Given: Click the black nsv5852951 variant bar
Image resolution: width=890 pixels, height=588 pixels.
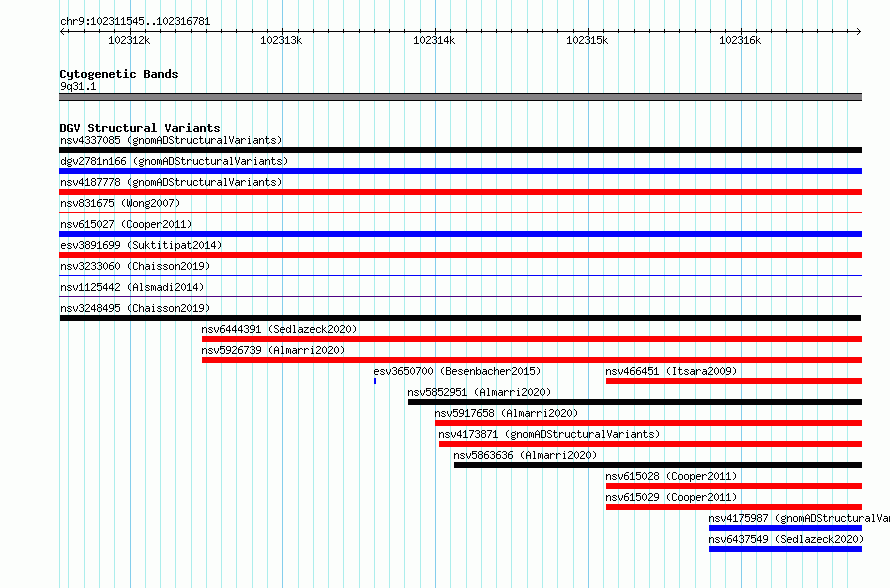Looking at the screenshot, I should (635, 402).
